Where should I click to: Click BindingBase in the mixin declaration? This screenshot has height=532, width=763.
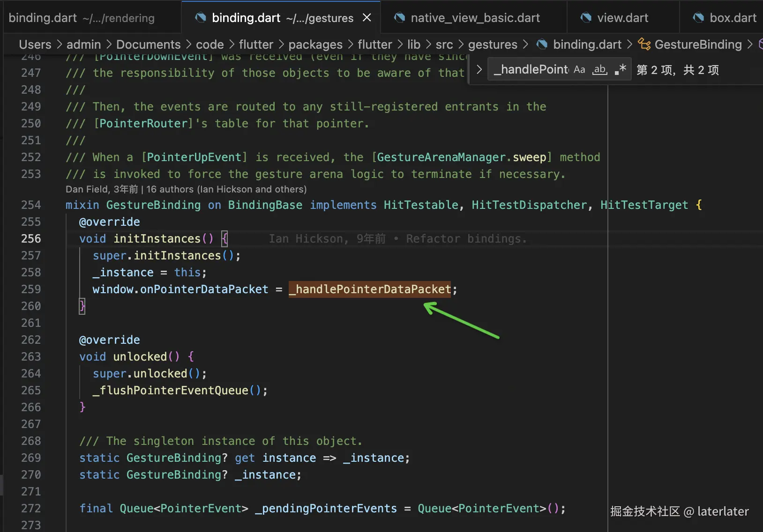(x=265, y=205)
